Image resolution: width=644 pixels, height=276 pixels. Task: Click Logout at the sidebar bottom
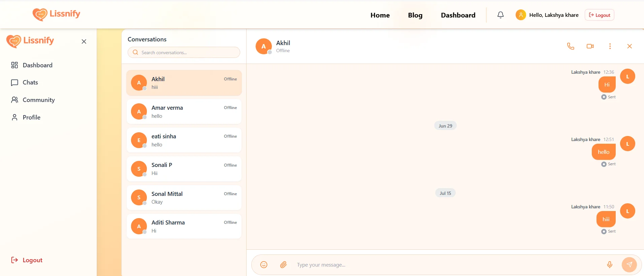tap(27, 260)
